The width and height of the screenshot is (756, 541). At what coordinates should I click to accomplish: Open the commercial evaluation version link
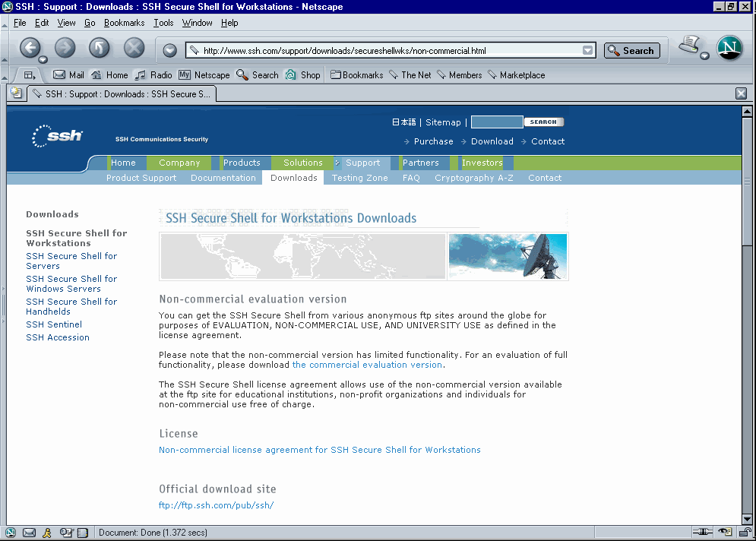367,365
